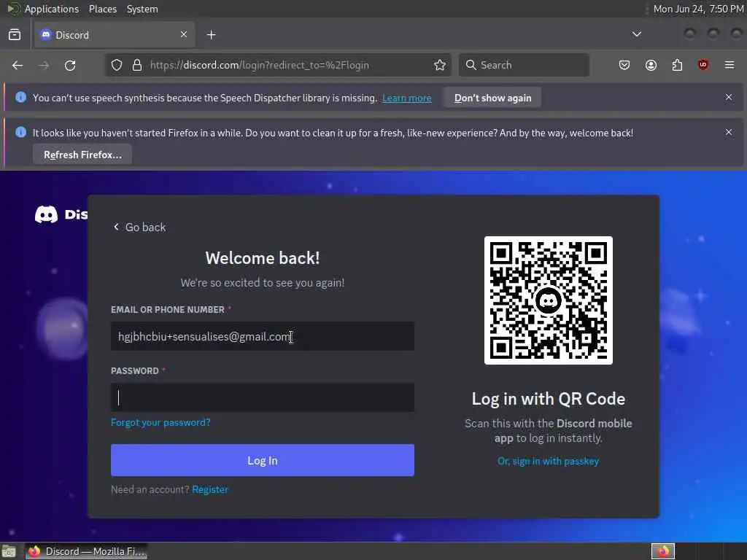Click the QR code image

[x=549, y=300]
